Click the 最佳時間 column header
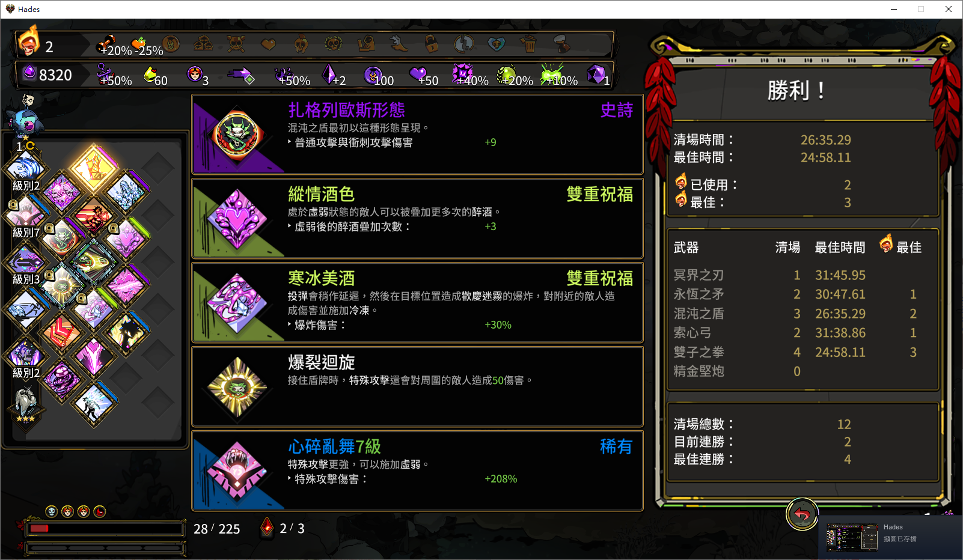The image size is (963, 560). coord(840,248)
